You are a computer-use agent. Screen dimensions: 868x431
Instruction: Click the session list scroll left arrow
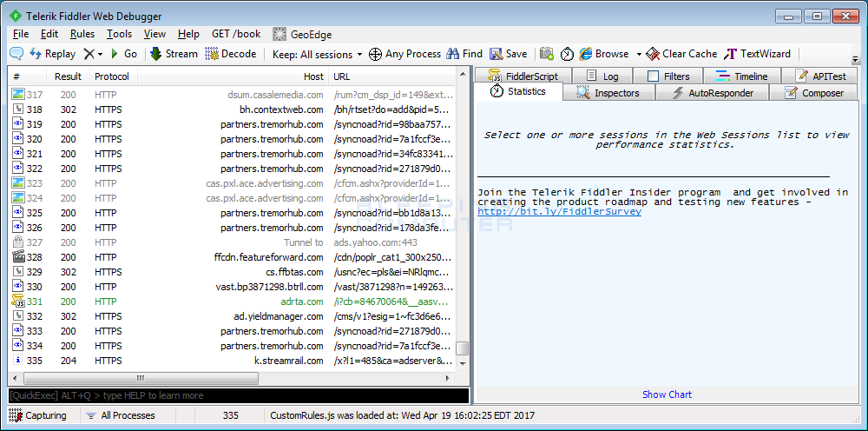[x=15, y=378]
